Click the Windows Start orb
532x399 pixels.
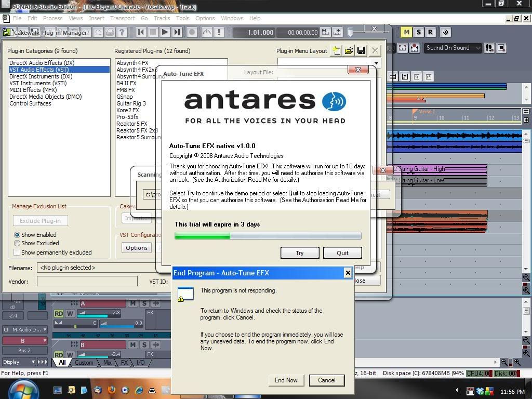click(x=24, y=390)
